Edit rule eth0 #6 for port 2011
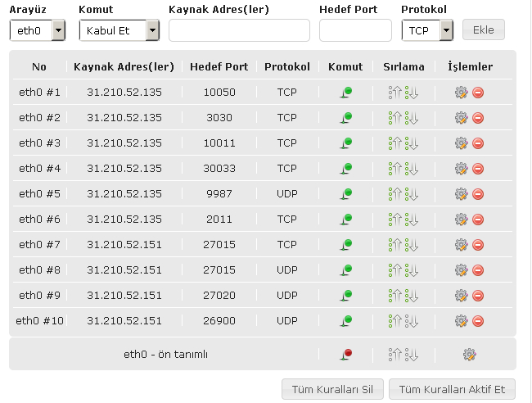This screenshot has width=532, height=403. pos(461,220)
